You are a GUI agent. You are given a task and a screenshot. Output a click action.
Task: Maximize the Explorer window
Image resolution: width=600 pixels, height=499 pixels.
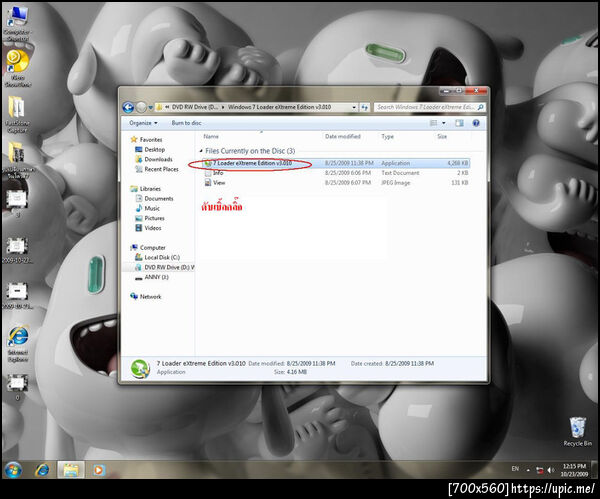click(x=458, y=91)
